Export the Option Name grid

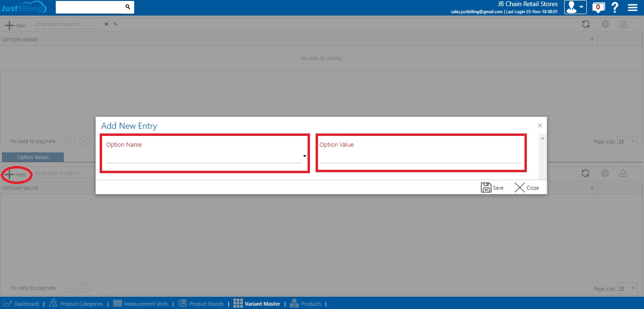(x=623, y=25)
